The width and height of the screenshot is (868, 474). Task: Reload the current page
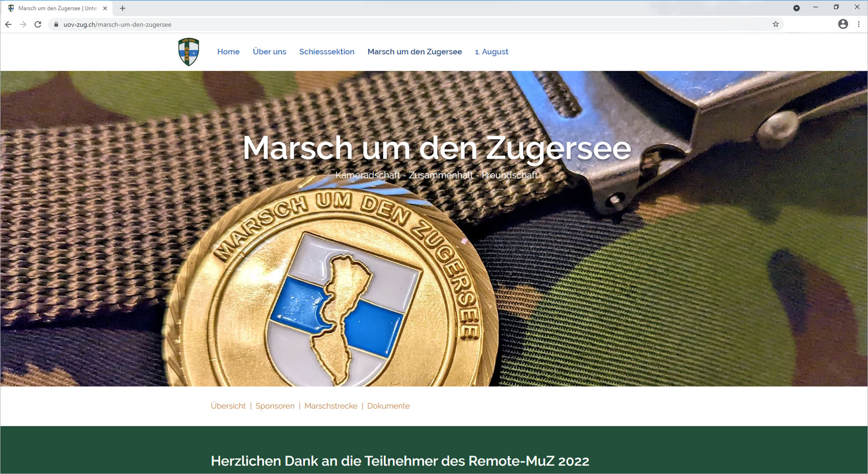[x=38, y=24]
